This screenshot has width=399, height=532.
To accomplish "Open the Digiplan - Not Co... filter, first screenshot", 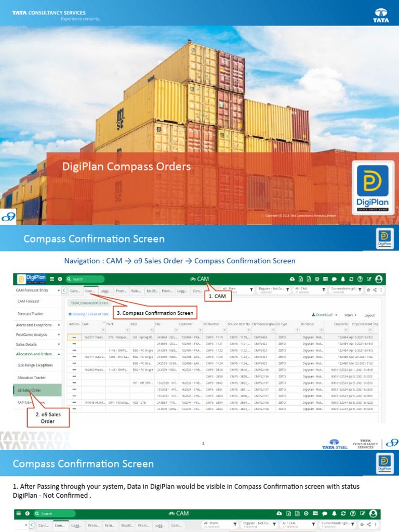I will pos(288,290).
